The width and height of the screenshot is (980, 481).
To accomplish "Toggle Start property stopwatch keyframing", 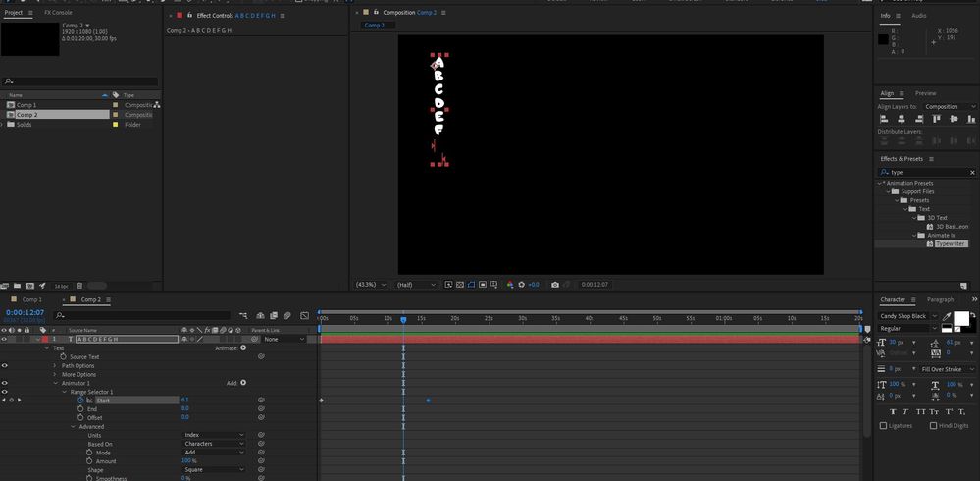I will [x=80, y=400].
